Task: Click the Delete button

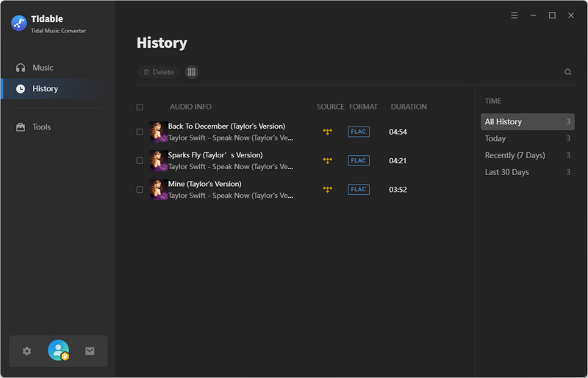Action: coord(159,72)
